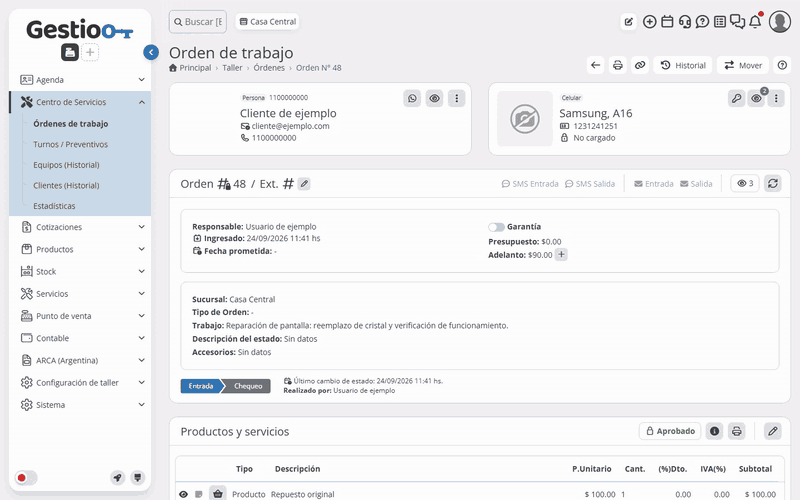Go to Órdenes in breadcrumb
This screenshot has width=800, height=500.
[x=269, y=68]
